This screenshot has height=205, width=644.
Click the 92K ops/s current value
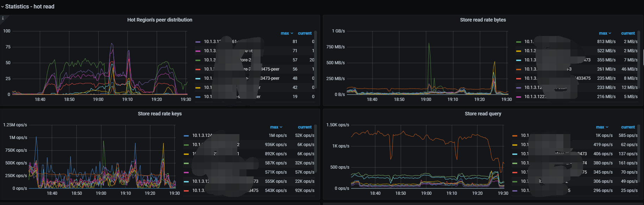pos(305,191)
